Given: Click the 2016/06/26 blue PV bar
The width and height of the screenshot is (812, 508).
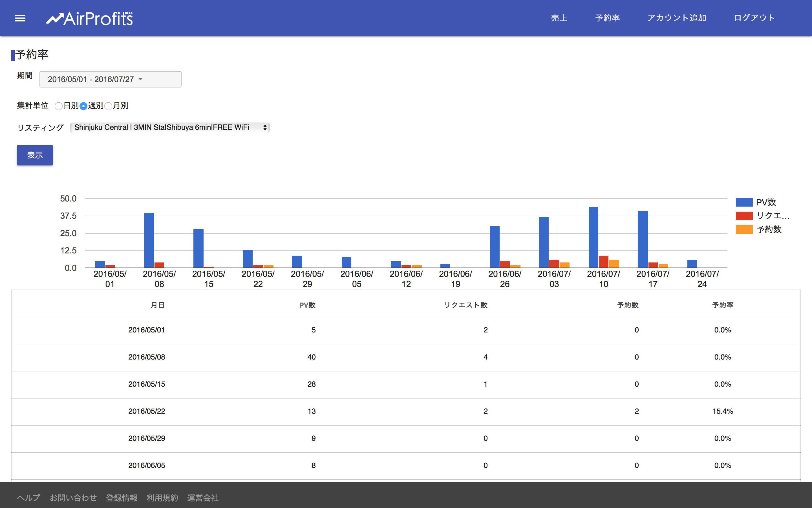Looking at the screenshot, I should tap(495, 247).
